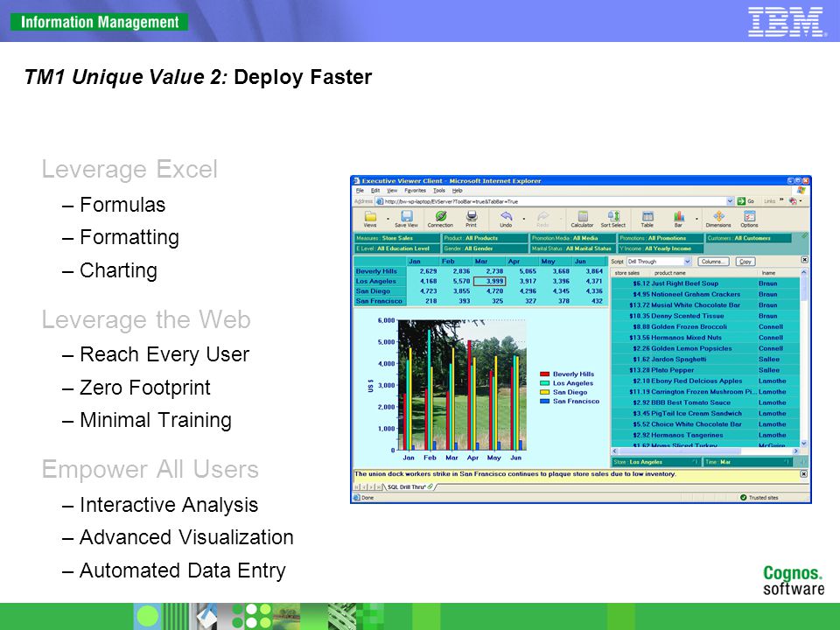Open the Undo history dropdown arrow
The image size is (840, 630).
point(523,219)
